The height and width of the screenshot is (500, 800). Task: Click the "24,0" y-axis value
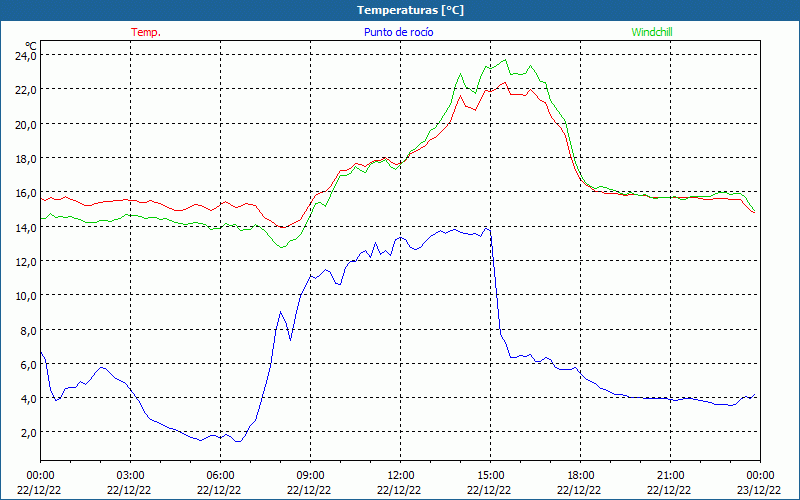26,55
